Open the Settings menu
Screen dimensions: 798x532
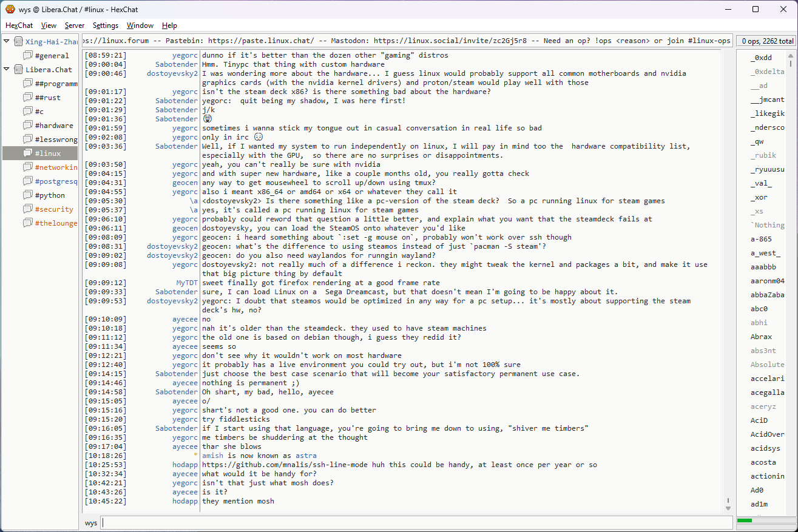click(x=106, y=25)
